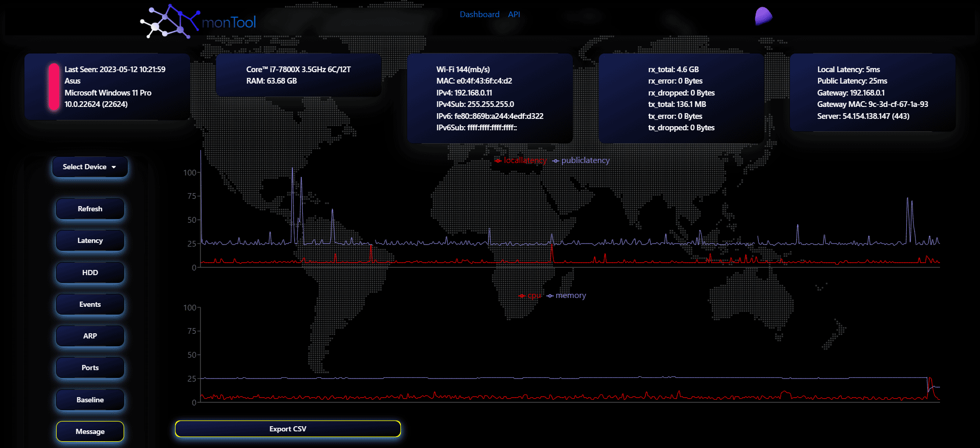
Task: Show open Ports
Action: 90,368
